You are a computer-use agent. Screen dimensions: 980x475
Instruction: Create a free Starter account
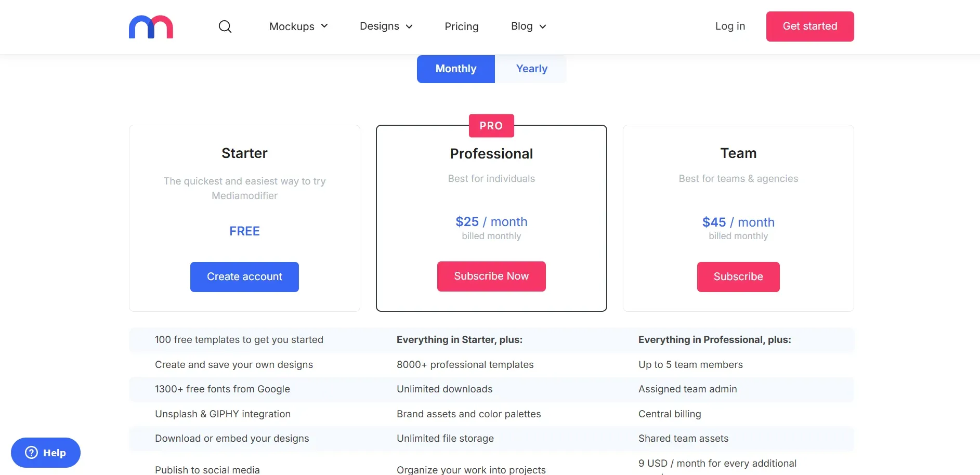(x=244, y=276)
